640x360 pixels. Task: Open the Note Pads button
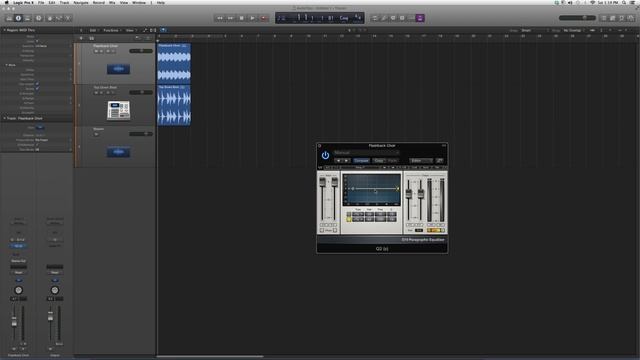[613, 18]
